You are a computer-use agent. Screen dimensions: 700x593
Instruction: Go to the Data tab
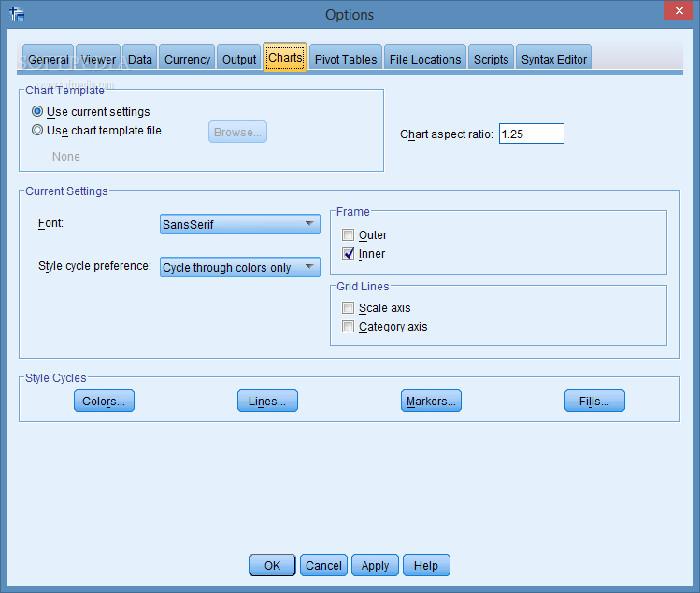[140, 59]
